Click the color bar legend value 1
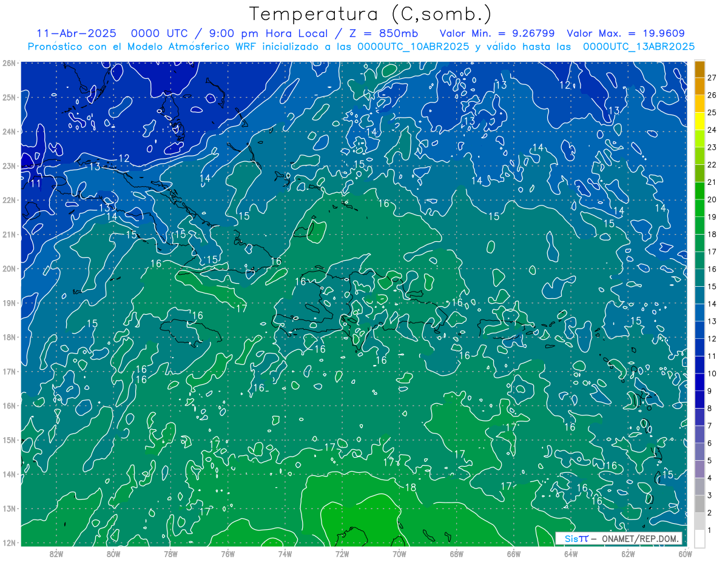 pos(710,530)
